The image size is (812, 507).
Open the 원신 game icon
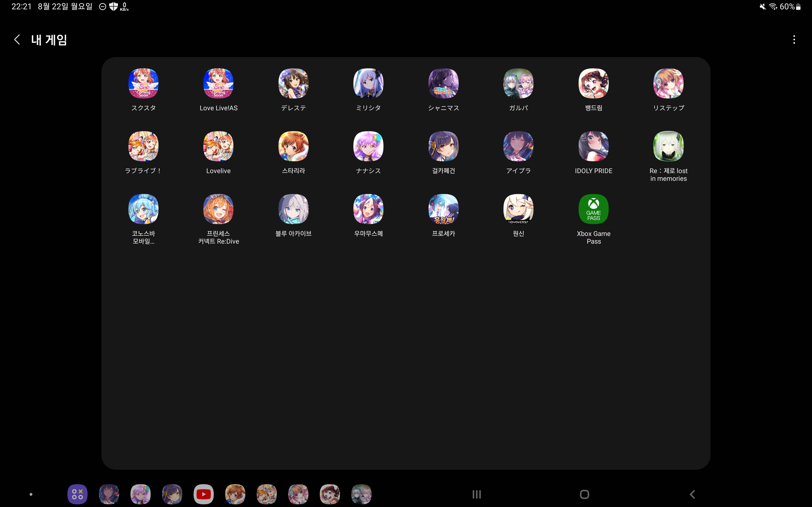coord(519,209)
